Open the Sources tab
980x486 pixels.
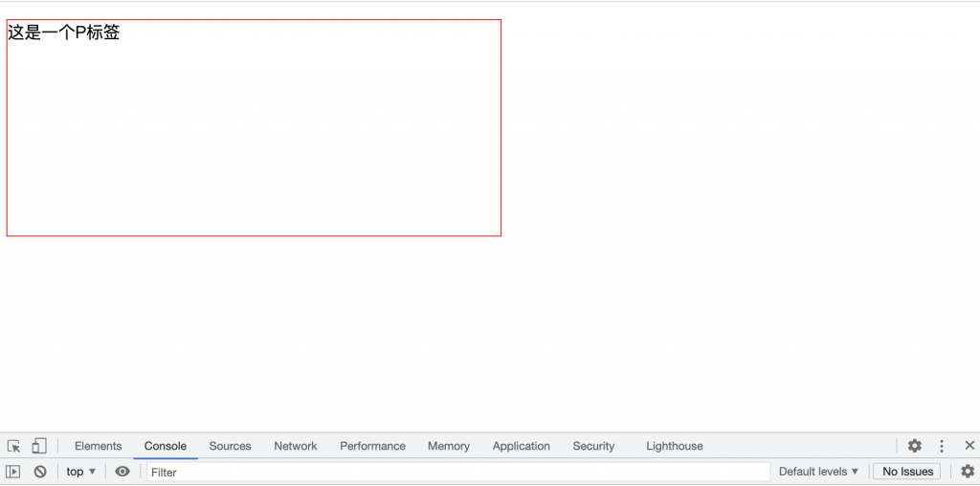click(x=230, y=446)
